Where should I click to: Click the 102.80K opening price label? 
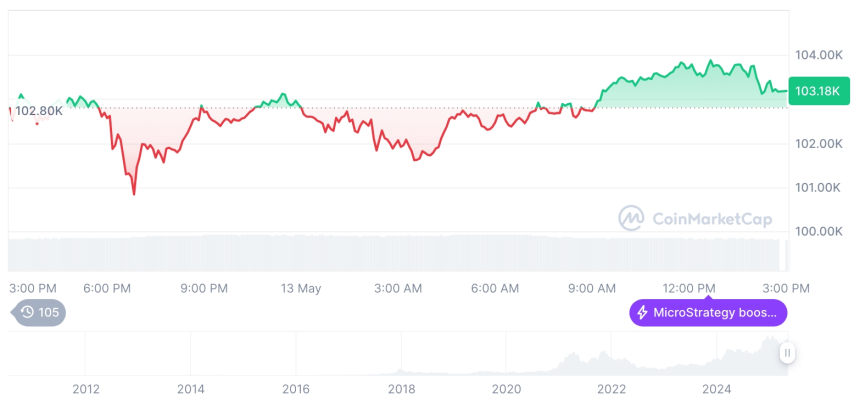[39, 111]
